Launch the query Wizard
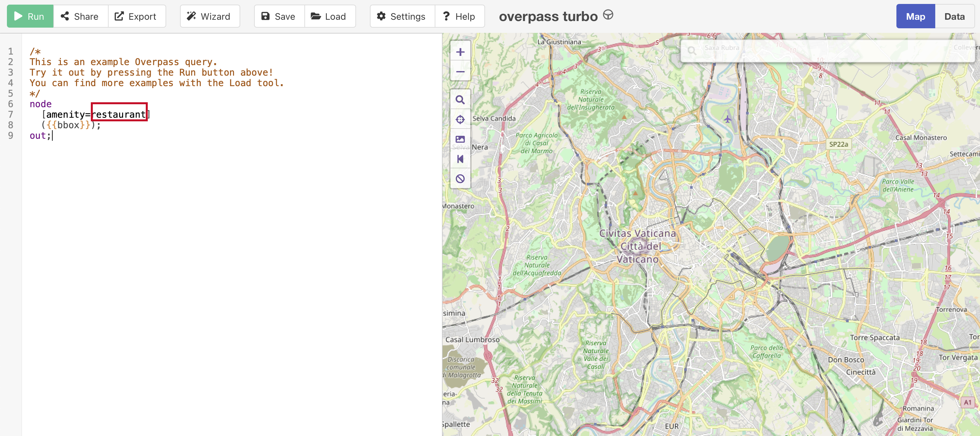This screenshot has width=980, height=436. click(210, 16)
